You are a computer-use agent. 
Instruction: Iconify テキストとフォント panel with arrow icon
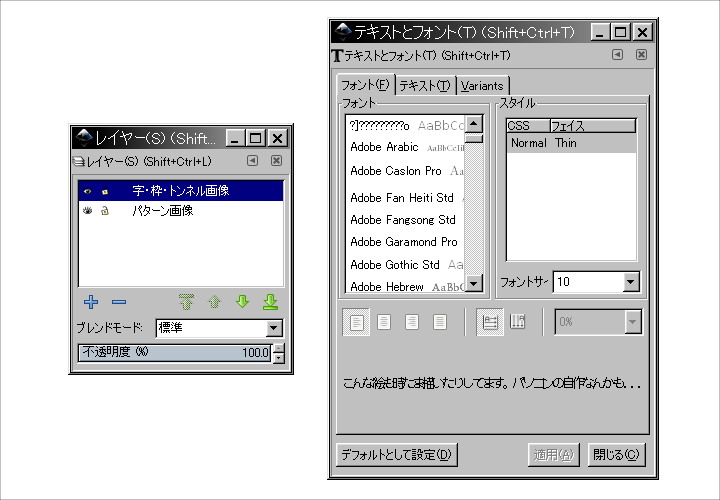[x=618, y=55]
